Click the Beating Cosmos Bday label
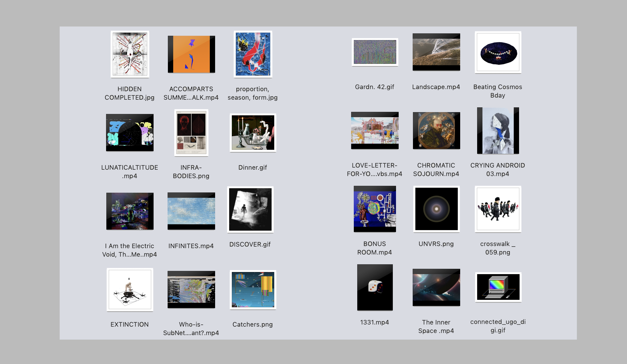 (x=498, y=91)
